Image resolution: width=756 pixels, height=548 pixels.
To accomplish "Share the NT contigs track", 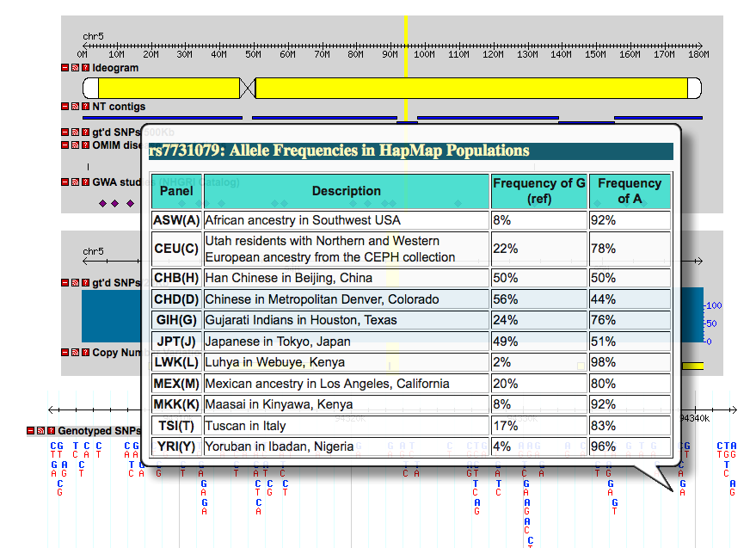I will tap(75, 106).
